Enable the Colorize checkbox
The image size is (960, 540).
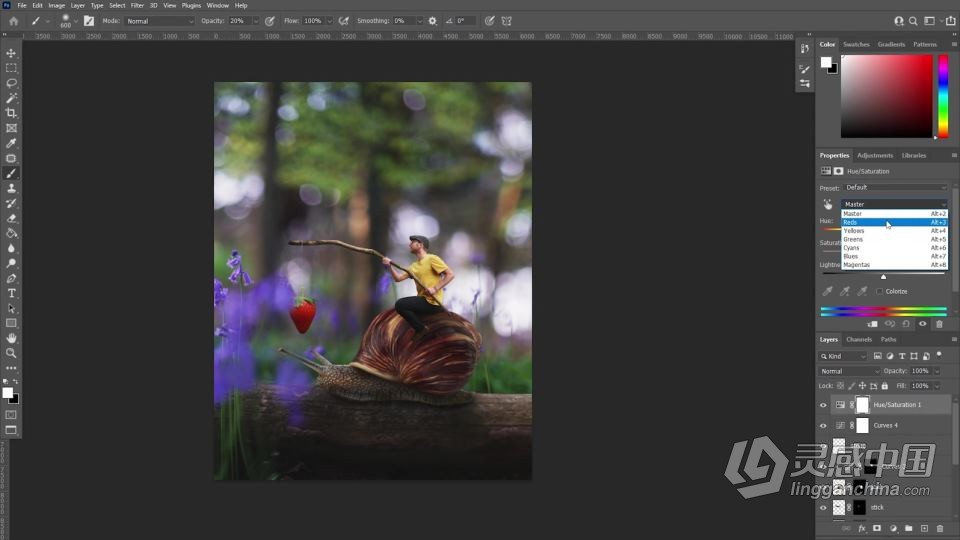coord(880,291)
